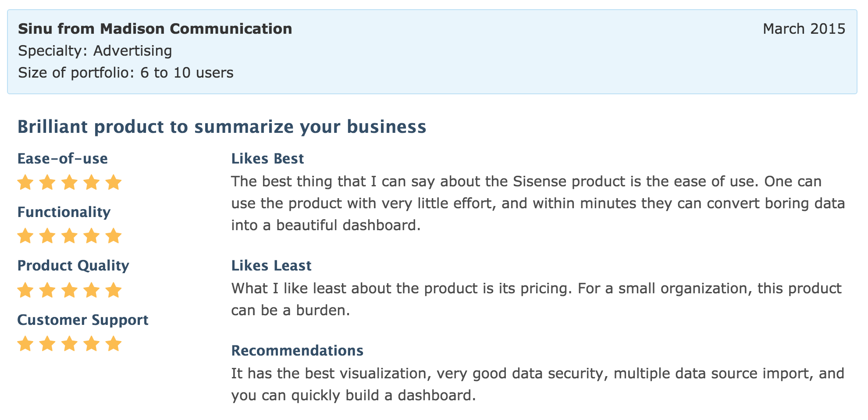Click the Likes Best heading

267,158
